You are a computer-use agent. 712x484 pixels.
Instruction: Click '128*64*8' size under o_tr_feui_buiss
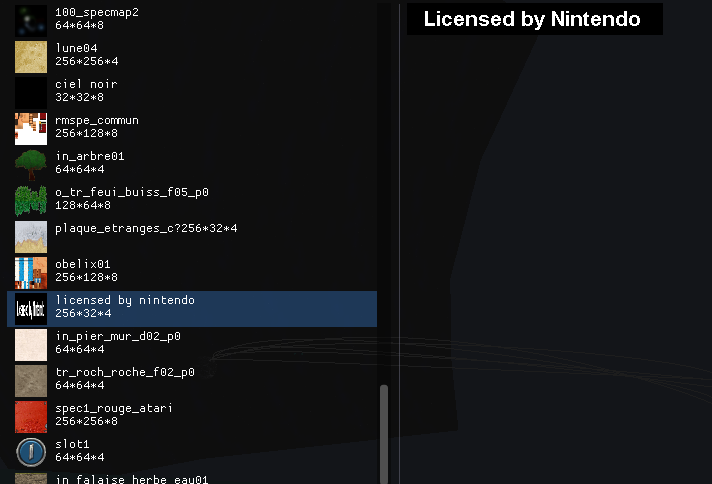[83, 205]
